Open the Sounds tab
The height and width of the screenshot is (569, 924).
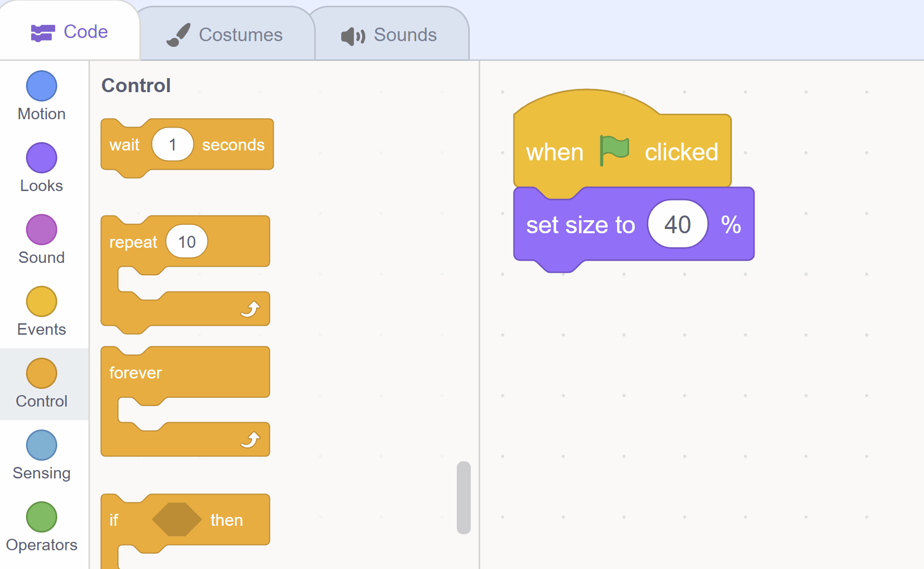389,35
